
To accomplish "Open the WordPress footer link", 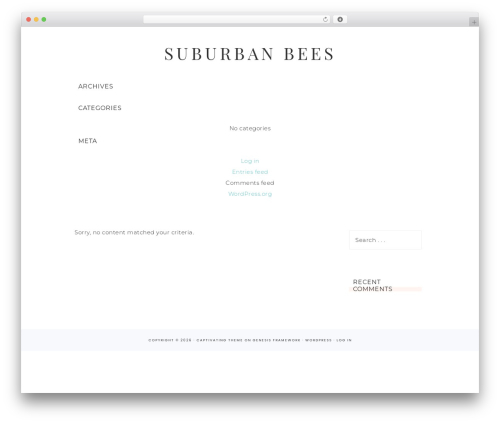I will click(318, 340).
